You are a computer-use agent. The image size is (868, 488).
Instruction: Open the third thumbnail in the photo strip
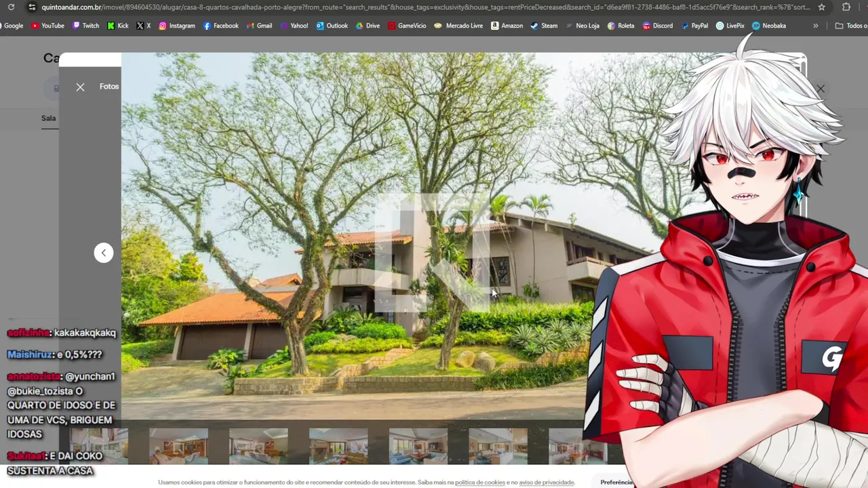258,445
